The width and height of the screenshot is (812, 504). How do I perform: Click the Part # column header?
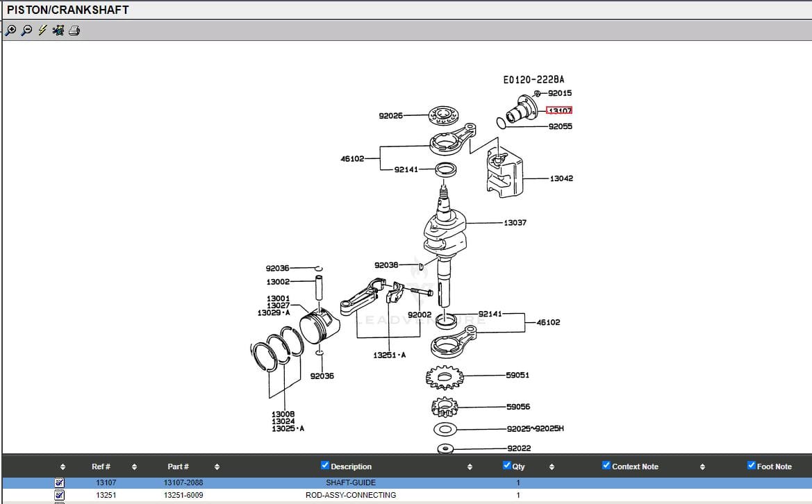coord(178,467)
